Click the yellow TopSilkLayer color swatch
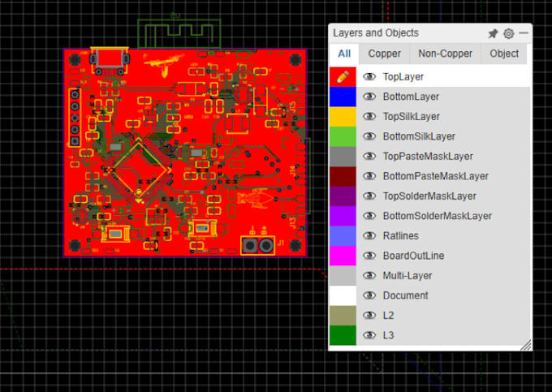 [343, 117]
